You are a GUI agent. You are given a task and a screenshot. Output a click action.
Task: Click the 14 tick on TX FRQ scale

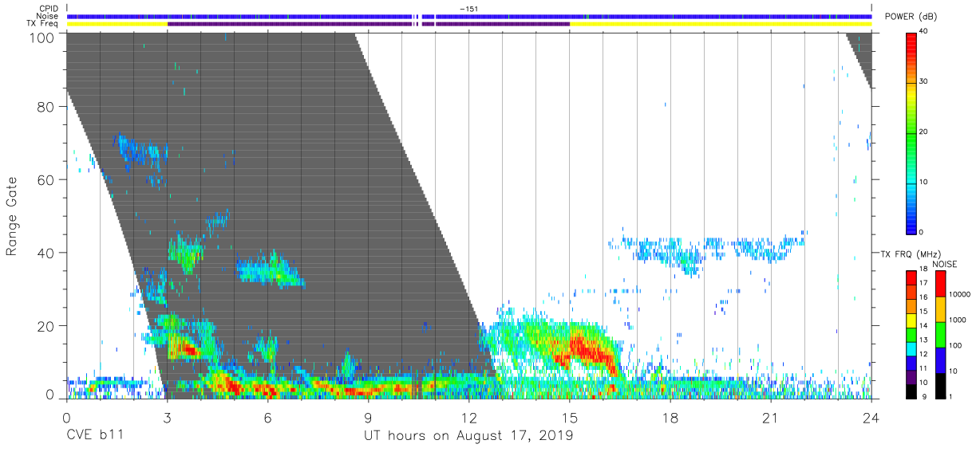tap(923, 325)
